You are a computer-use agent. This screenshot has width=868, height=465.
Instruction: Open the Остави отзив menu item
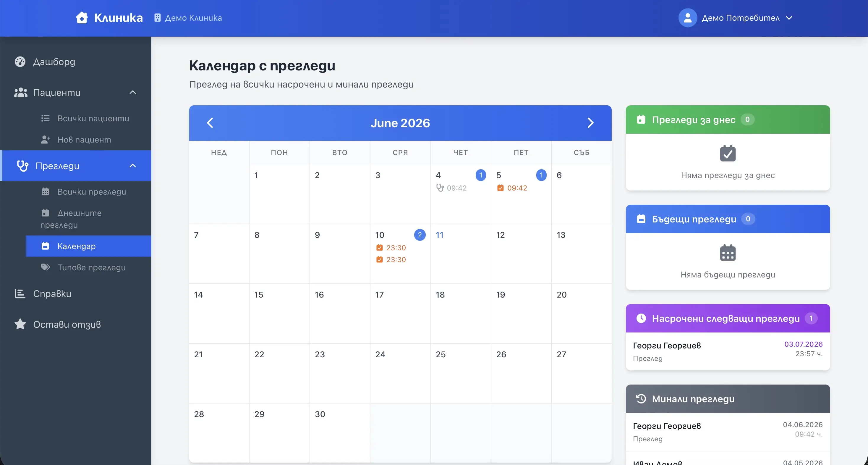click(75, 324)
